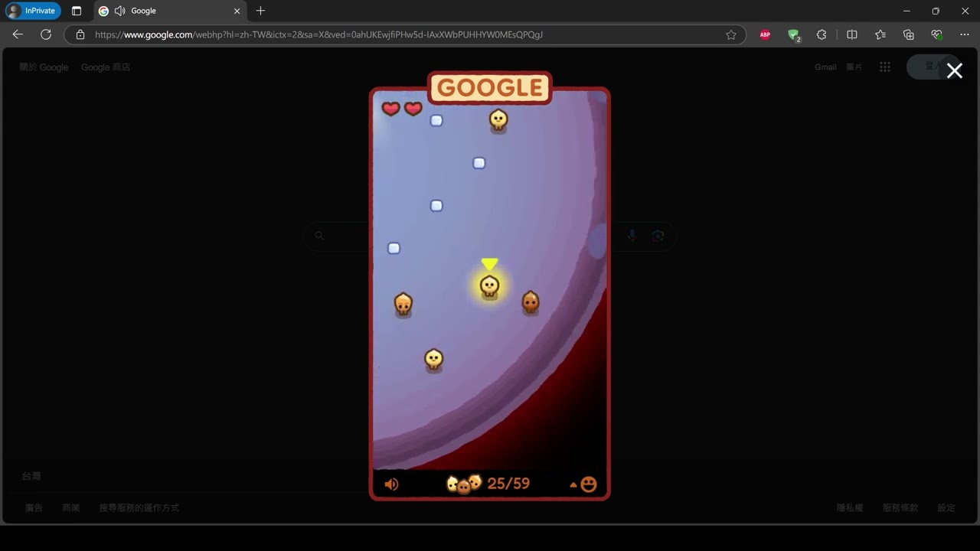Open the Adblock Plus extension
This screenshot has width=980, height=551.
click(765, 34)
